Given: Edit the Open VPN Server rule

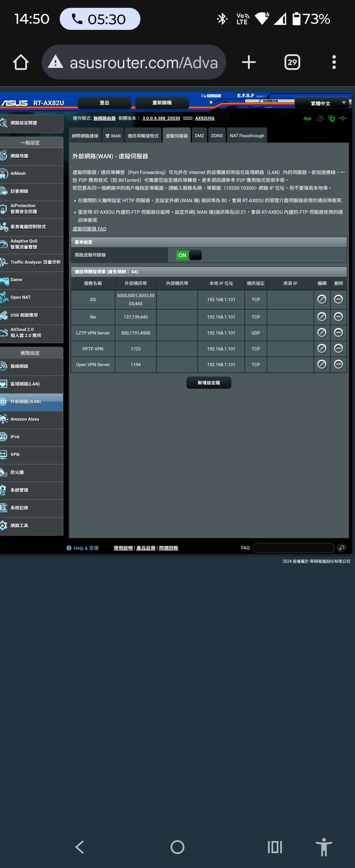Looking at the screenshot, I should coord(322,364).
